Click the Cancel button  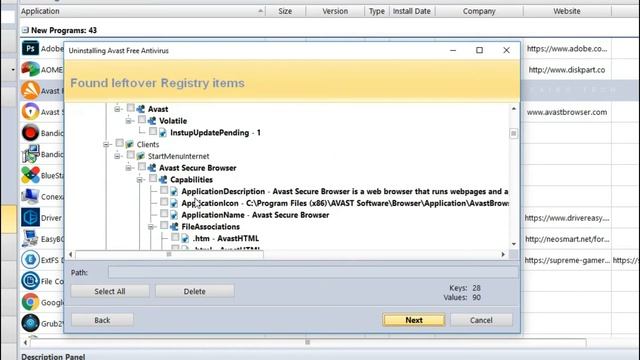(x=481, y=320)
